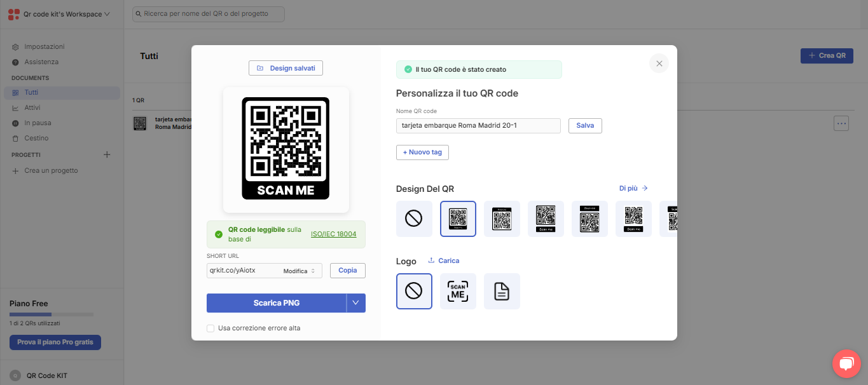
Task: Select the no-frame QR design option
Action: pyautogui.click(x=414, y=219)
